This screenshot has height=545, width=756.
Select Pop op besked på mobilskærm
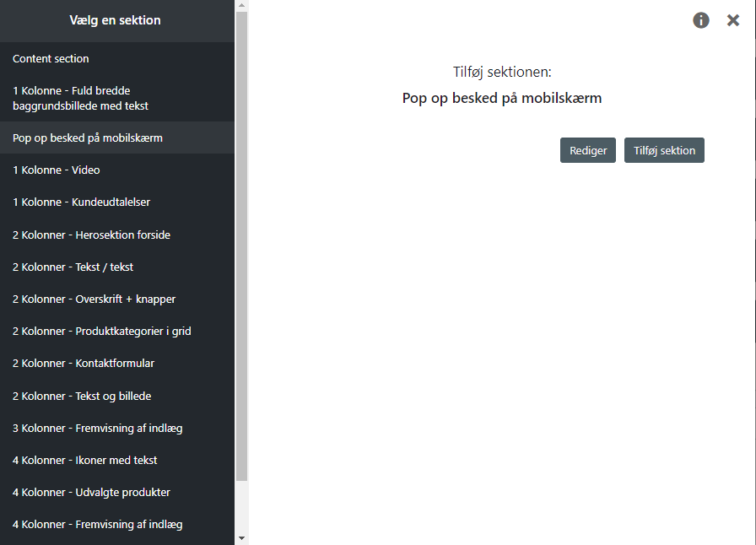(x=117, y=138)
